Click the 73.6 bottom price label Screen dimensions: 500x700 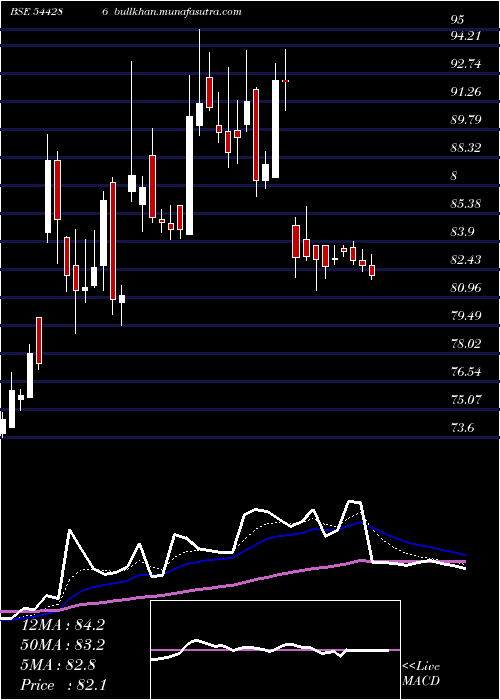tap(462, 428)
